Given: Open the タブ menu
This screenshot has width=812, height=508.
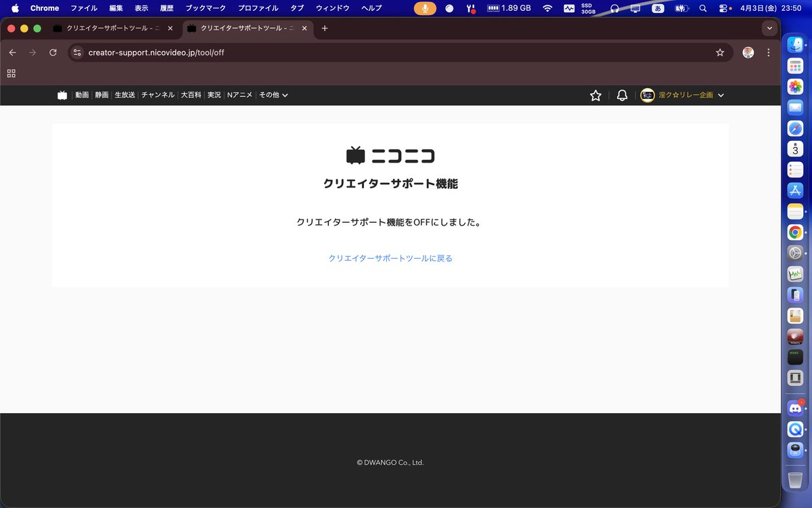Looking at the screenshot, I should pyautogui.click(x=296, y=8).
